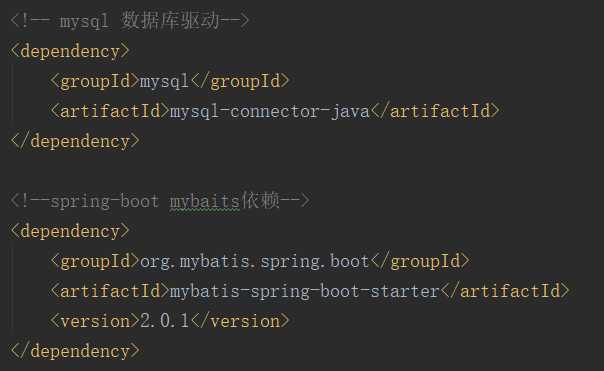Click the spring-boot comment line
This screenshot has width=604, height=371.
point(160,201)
